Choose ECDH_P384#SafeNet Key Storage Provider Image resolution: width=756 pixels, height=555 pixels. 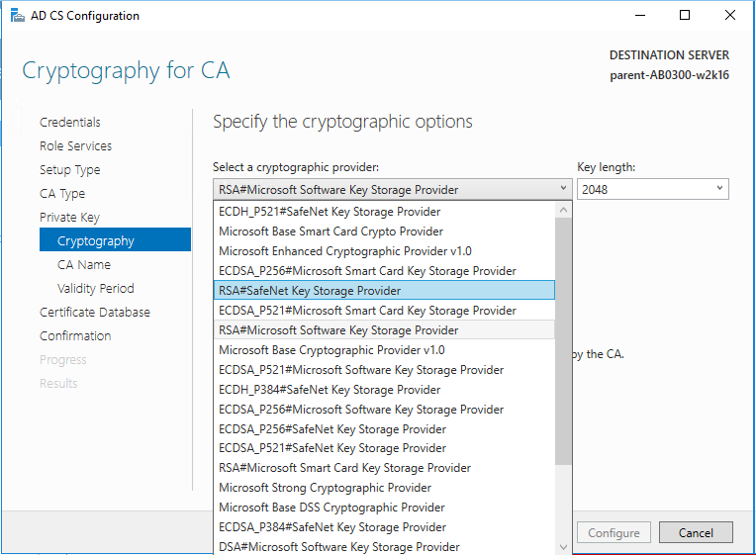tap(384, 390)
